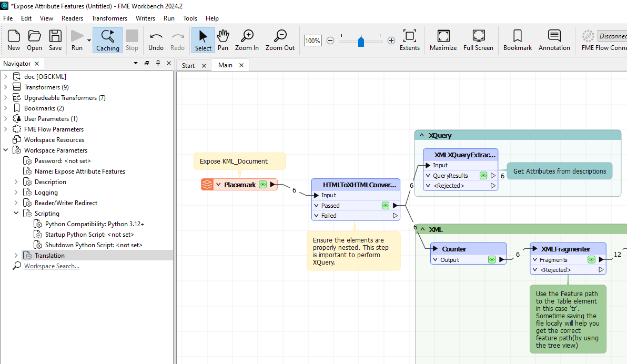Toggle QueryResults port inspection eye icon
627x364 pixels.
pyautogui.click(x=483, y=176)
